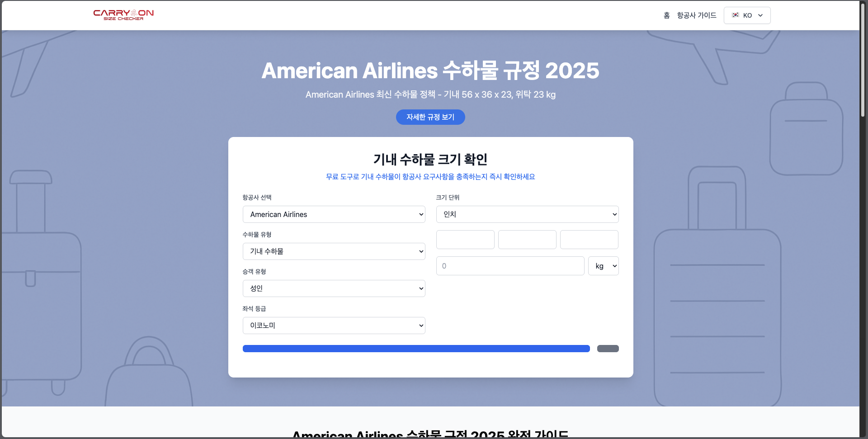This screenshot has height=439, width=868.
Task: Click the 자세한 규정 보기 button
Action: coord(430,117)
